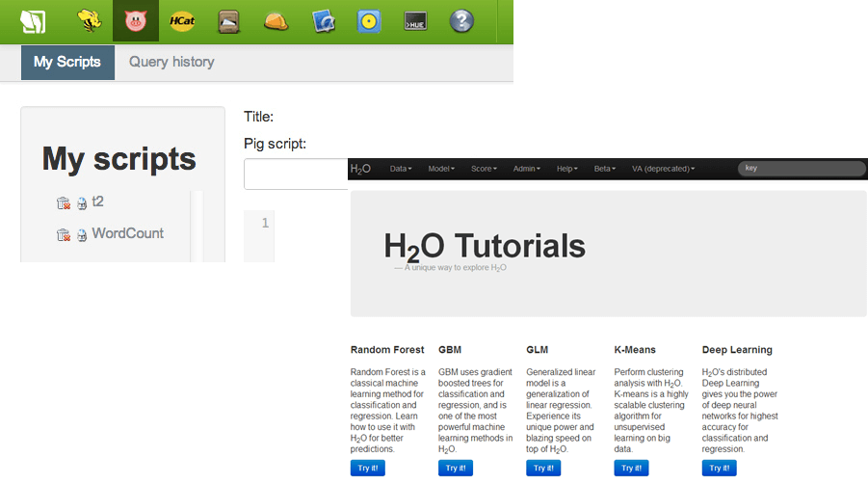Delete the WordCount script via trash icon
The width and height of the screenshot is (868, 484).
click(x=64, y=235)
